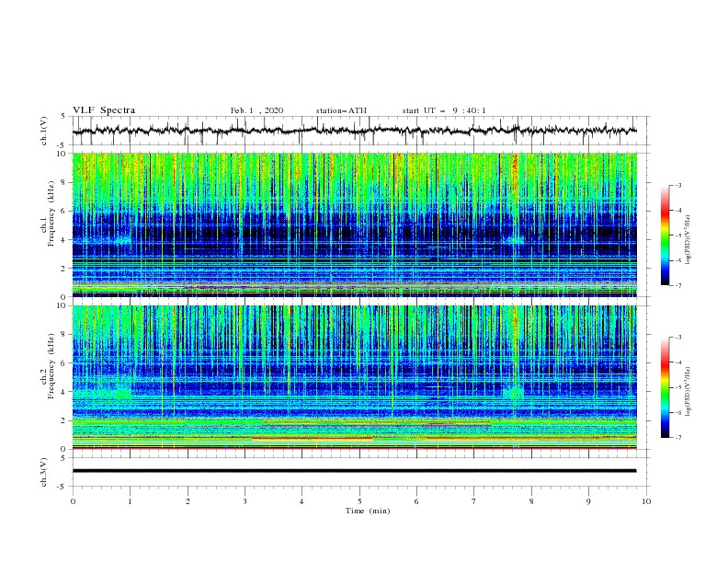This screenshot has width=728, height=563.
Task: Click the ch.2 spectrogram panel
Action: pos(355,377)
